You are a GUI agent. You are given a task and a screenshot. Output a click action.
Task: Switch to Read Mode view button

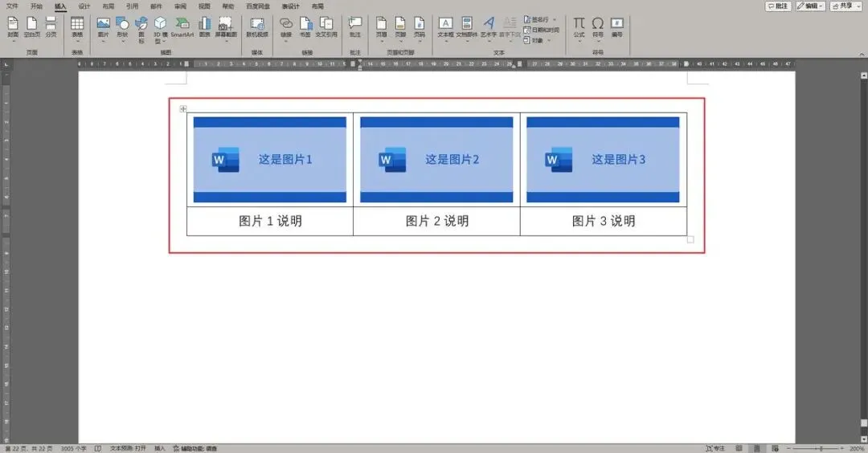pos(739,448)
